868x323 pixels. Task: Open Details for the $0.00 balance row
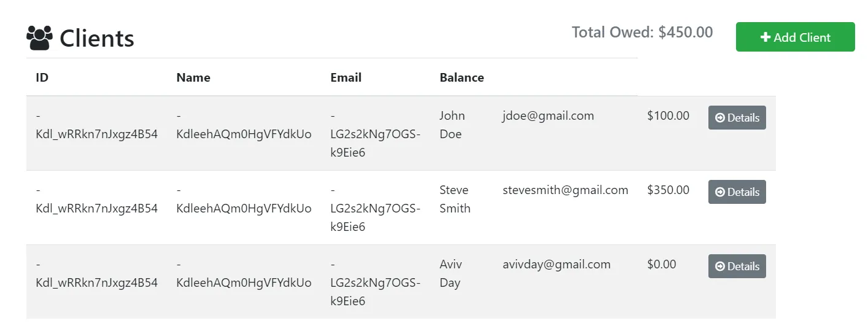coord(737,267)
